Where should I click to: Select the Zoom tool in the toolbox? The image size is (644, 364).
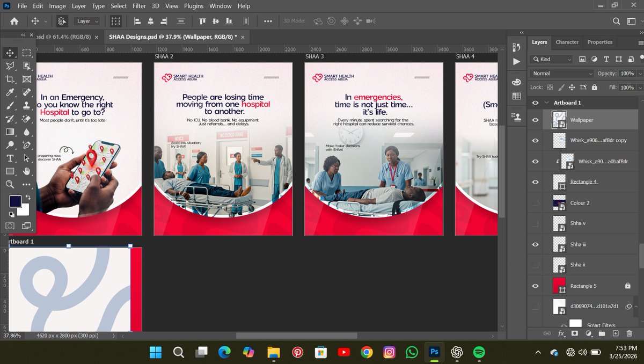[x=10, y=184]
